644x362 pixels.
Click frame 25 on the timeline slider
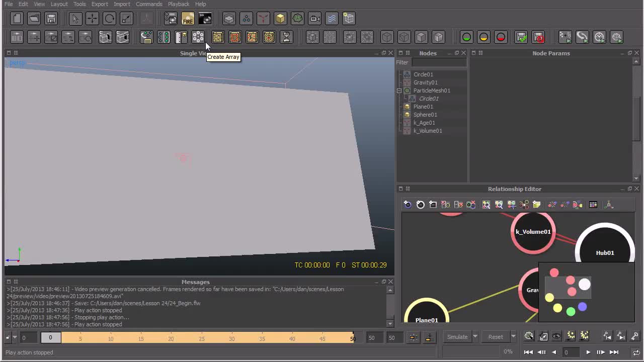coord(201,338)
